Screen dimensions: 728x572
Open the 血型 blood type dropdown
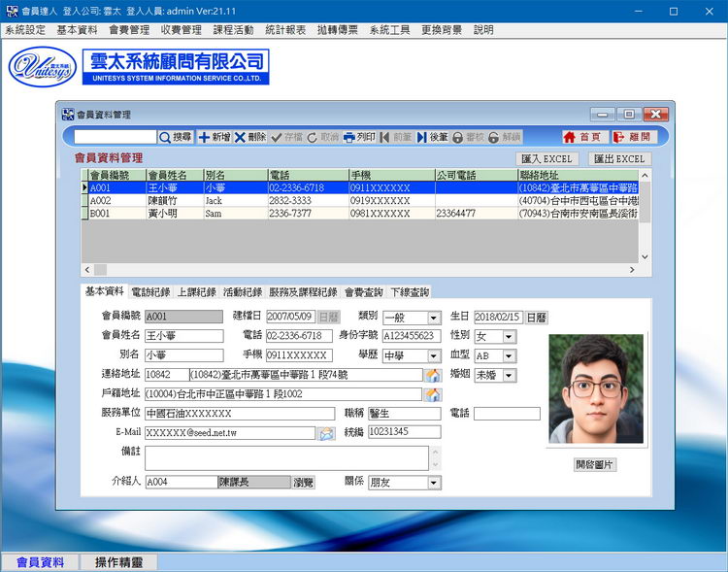click(509, 356)
